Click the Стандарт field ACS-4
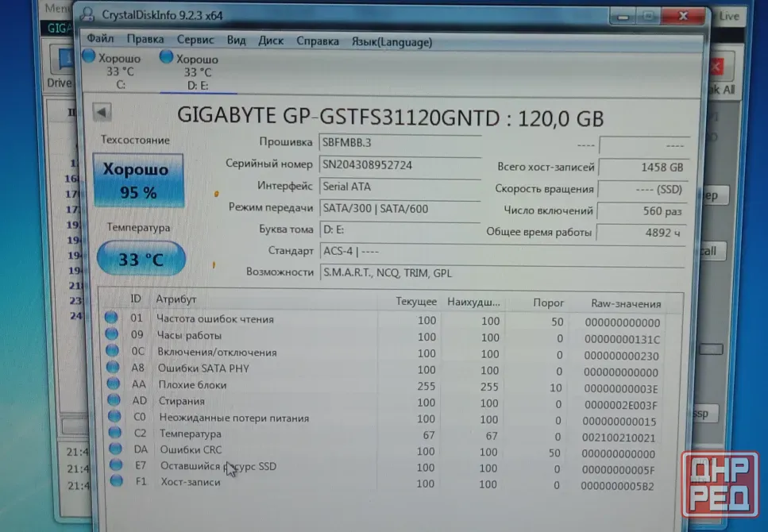The height and width of the screenshot is (532, 768). (502, 251)
